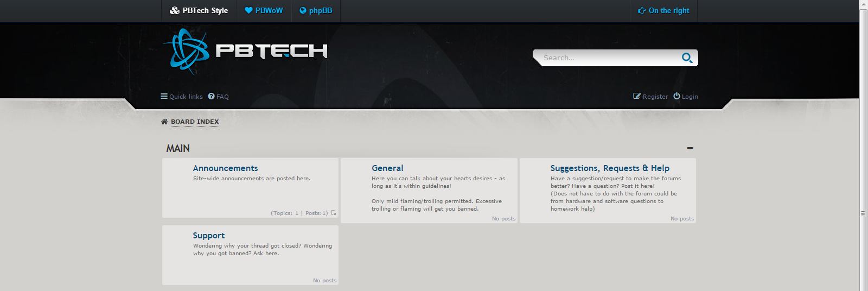The width and height of the screenshot is (868, 291).
Task: Click the scrollbar up arrow
Action: point(863,4)
